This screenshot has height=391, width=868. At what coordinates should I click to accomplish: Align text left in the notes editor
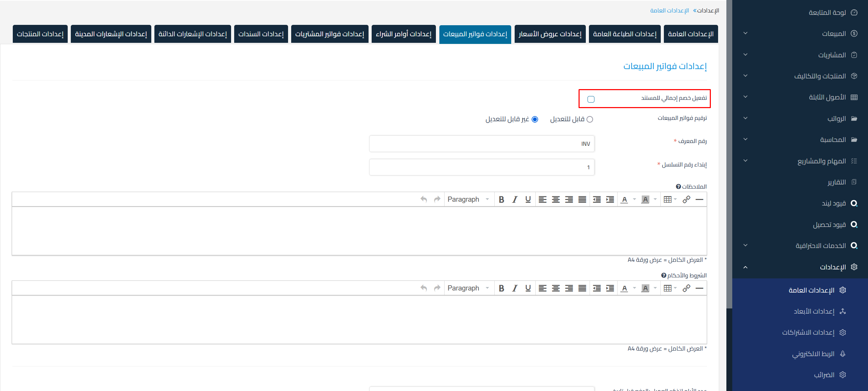point(543,199)
